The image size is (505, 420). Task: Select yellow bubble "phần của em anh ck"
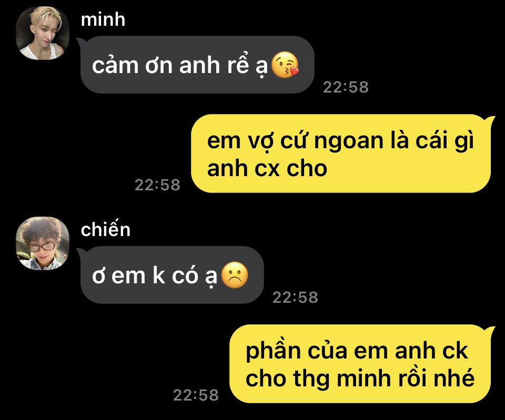[362, 364]
